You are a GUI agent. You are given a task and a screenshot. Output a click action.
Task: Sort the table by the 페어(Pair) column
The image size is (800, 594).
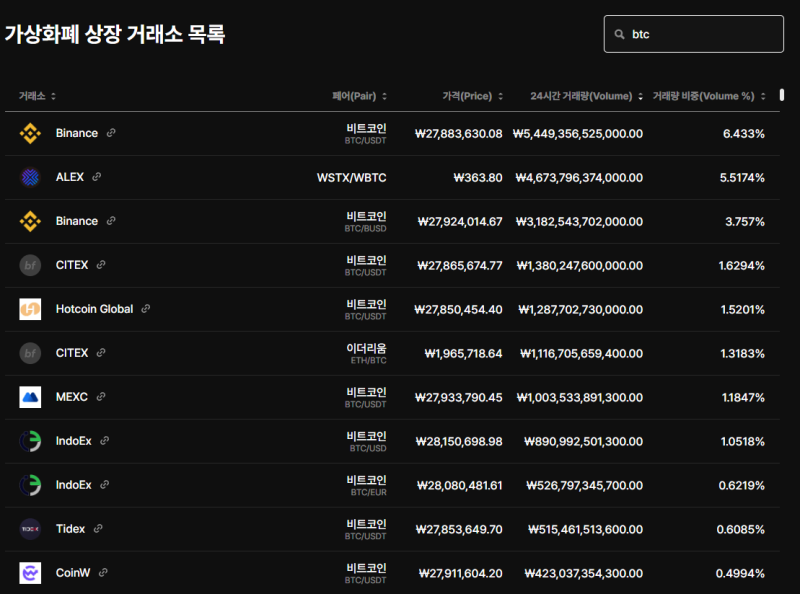[360, 96]
